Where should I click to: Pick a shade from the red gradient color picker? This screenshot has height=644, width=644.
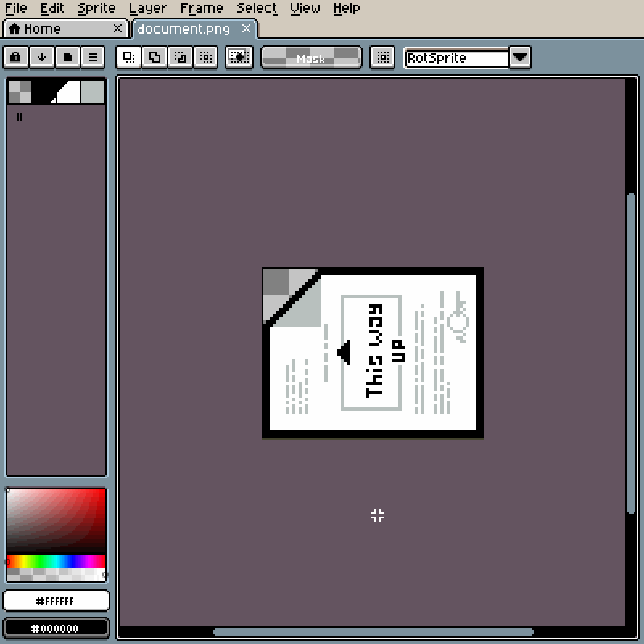click(55, 519)
